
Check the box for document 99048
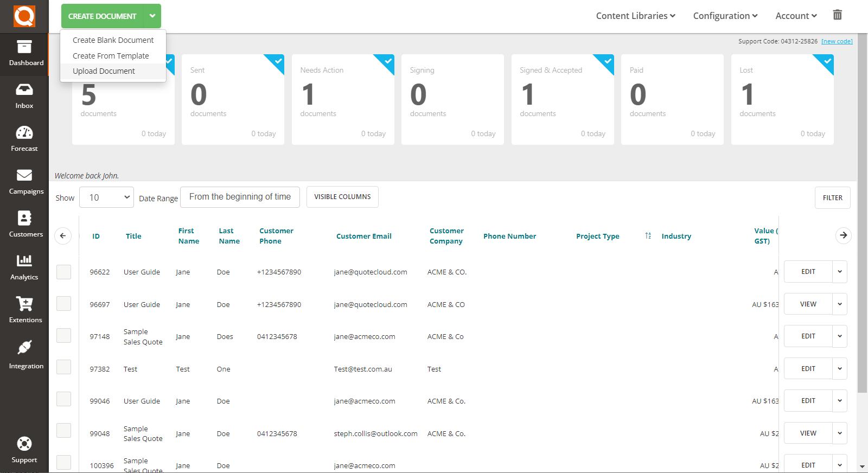pyautogui.click(x=64, y=431)
